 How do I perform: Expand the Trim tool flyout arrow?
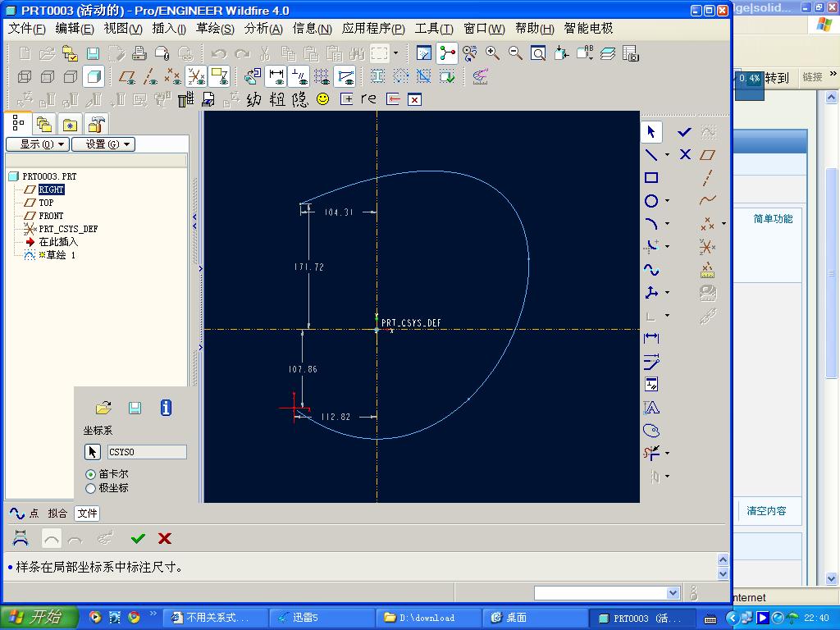(668, 453)
